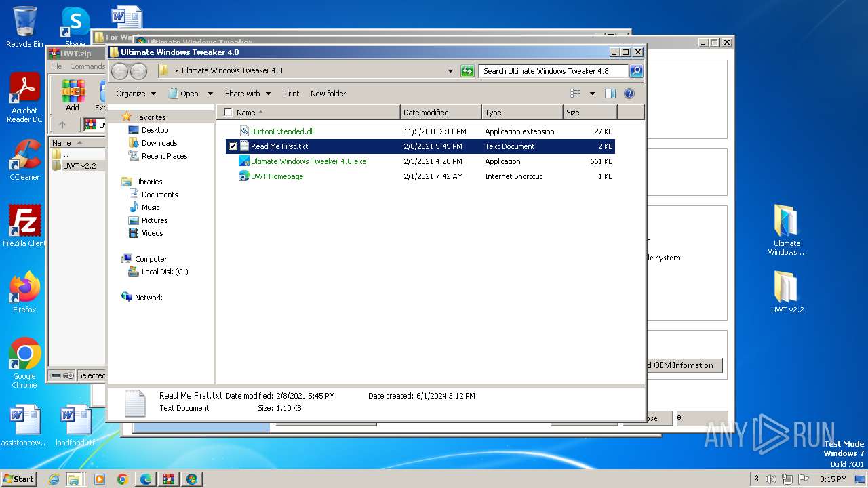Open Ultimate Windows folder on desktop
This screenshot has height=488, width=868.
point(787,230)
